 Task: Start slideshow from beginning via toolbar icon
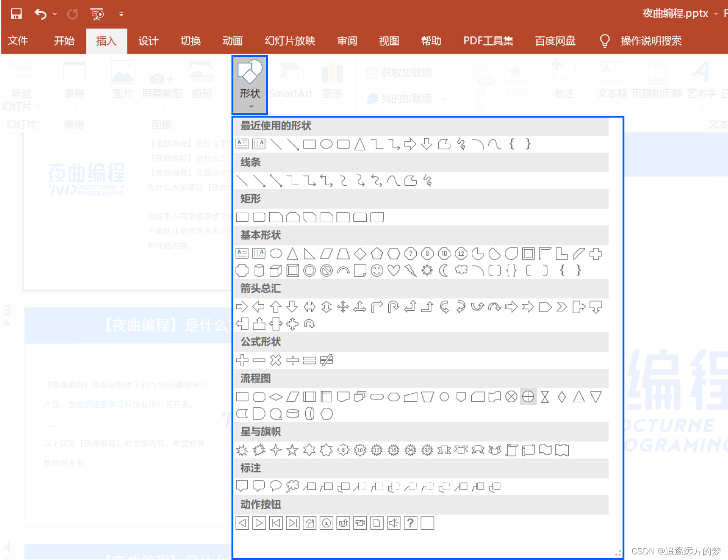click(97, 14)
